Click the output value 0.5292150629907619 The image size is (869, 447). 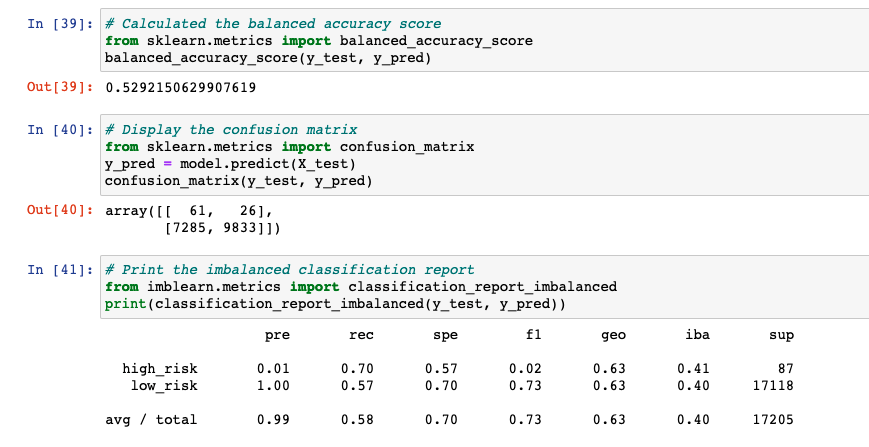tap(181, 88)
